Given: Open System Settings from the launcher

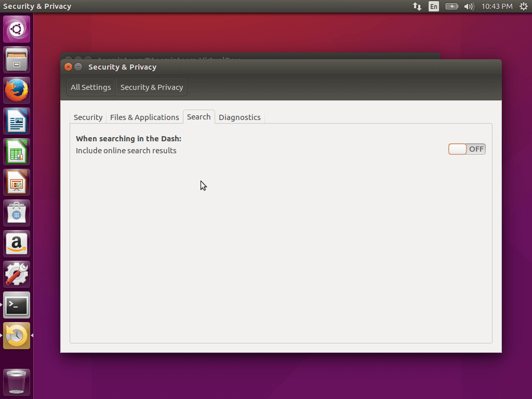Looking at the screenshot, I should tap(16, 274).
